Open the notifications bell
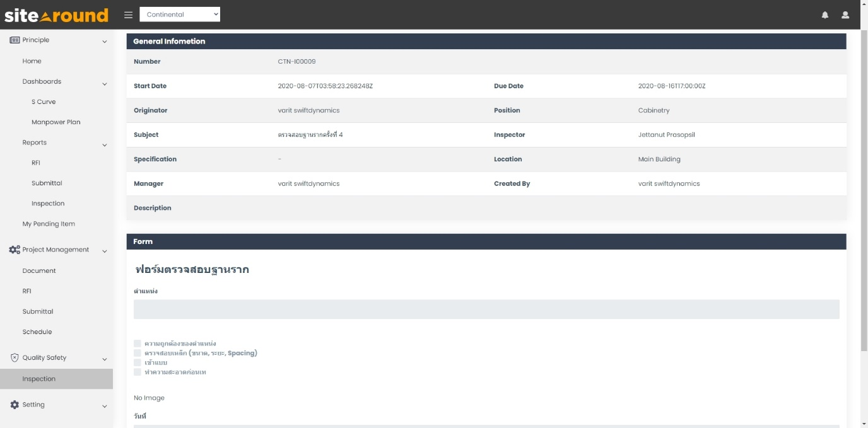This screenshot has height=428, width=868. pos(824,14)
